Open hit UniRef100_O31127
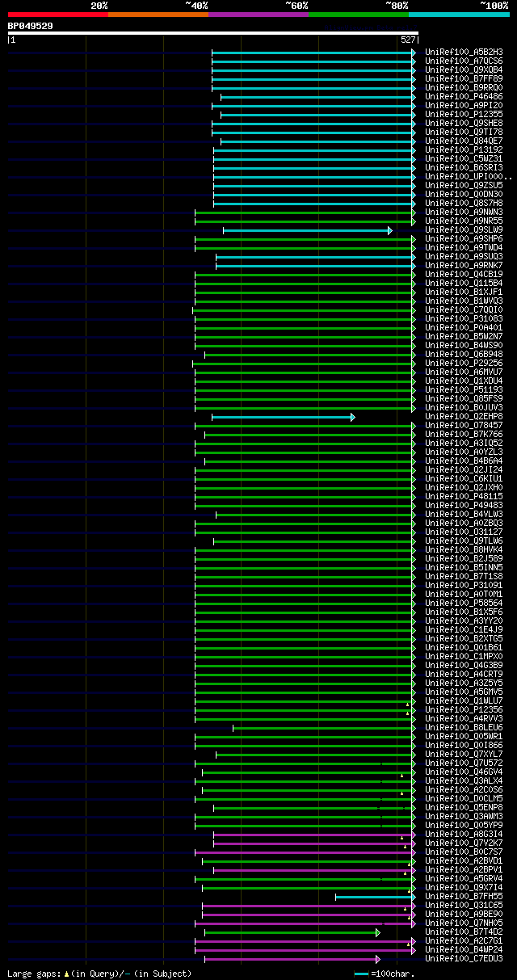The height and width of the screenshot is (980, 517). tap(464, 532)
